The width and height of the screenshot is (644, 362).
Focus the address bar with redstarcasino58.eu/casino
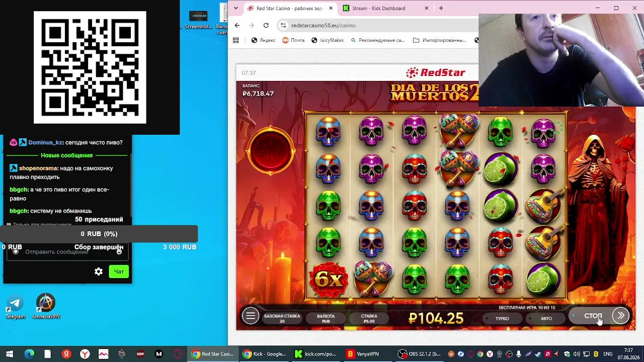[x=377, y=25]
